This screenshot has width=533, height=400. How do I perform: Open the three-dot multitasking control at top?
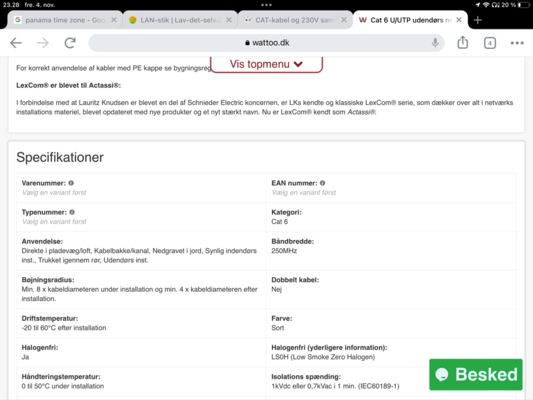point(266,5)
